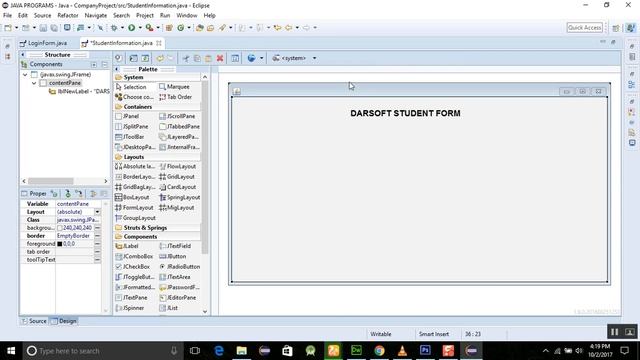Select GridBagLayout from palette
This screenshot has width=640, height=360.
click(135, 187)
